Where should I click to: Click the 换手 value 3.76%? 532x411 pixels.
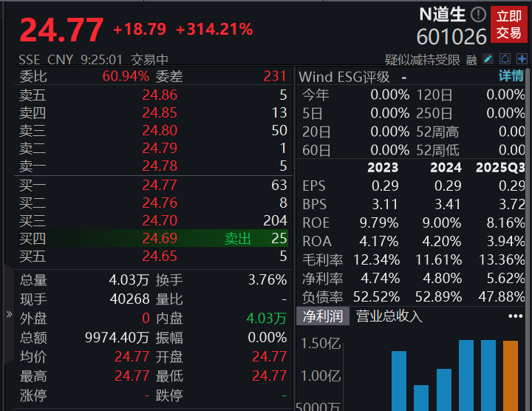[267, 280]
